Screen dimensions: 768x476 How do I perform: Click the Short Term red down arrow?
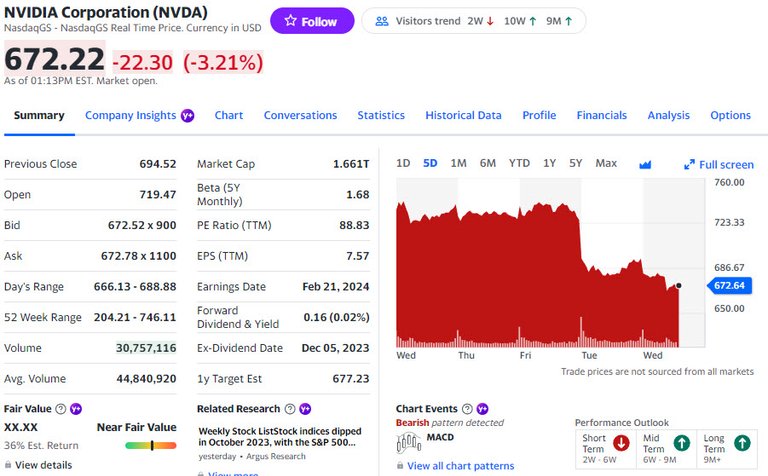point(621,443)
